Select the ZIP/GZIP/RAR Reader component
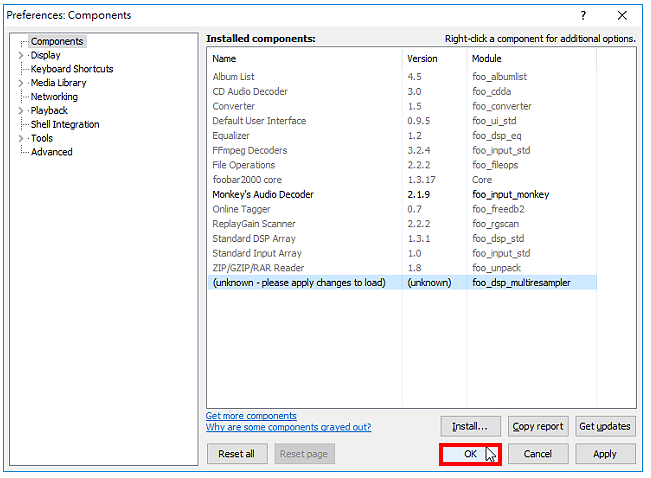 [402, 268]
